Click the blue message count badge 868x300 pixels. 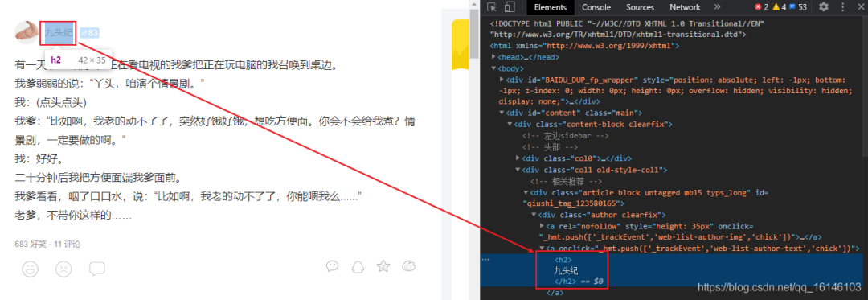(x=798, y=7)
